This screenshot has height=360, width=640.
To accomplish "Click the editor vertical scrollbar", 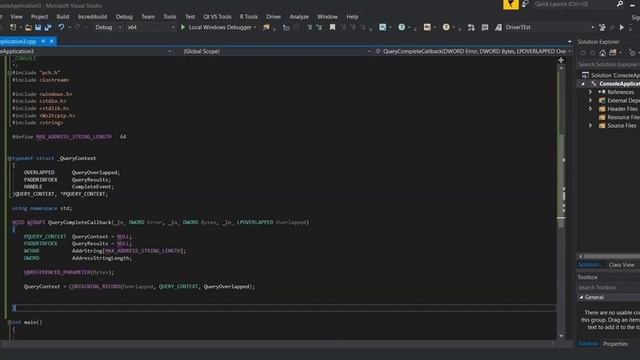I will pos(561,202).
